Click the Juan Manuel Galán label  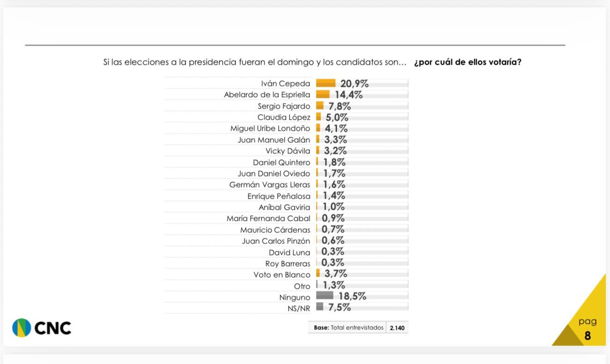pyautogui.click(x=274, y=140)
